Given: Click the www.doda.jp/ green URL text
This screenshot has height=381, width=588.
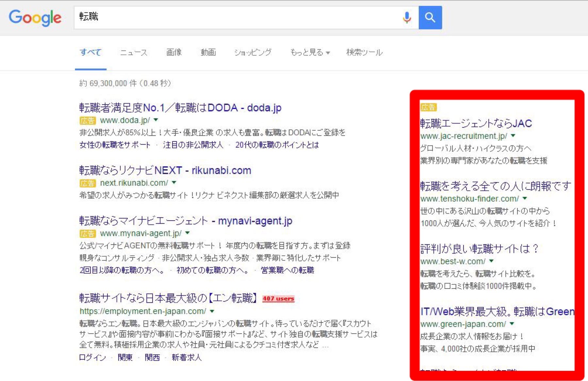Looking at the screenshot, I should (x=125, y=120).
